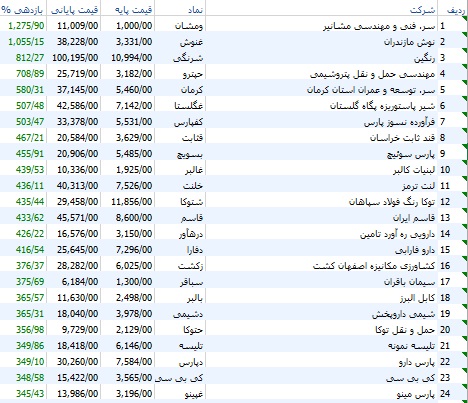This screenshot has width=468, height=403.
Task: Select final price 45,571/00
Action: [77, 218]
